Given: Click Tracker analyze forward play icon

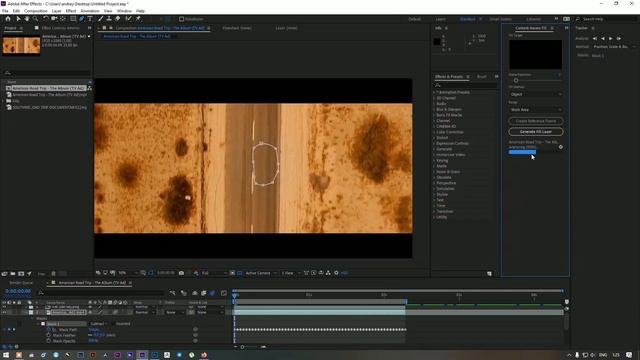Looking at the screenshot, I should 611,38.
